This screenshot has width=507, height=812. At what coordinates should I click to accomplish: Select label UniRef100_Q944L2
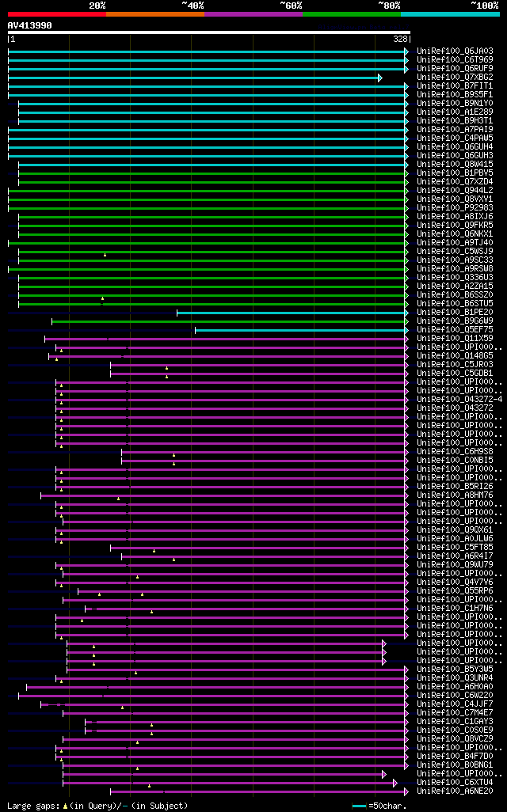pos(455,191)
